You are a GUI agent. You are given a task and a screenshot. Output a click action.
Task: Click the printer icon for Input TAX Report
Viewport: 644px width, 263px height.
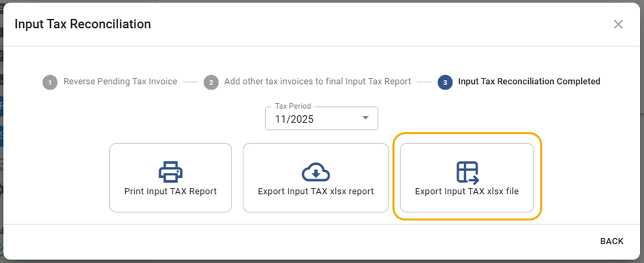[170, 171]
